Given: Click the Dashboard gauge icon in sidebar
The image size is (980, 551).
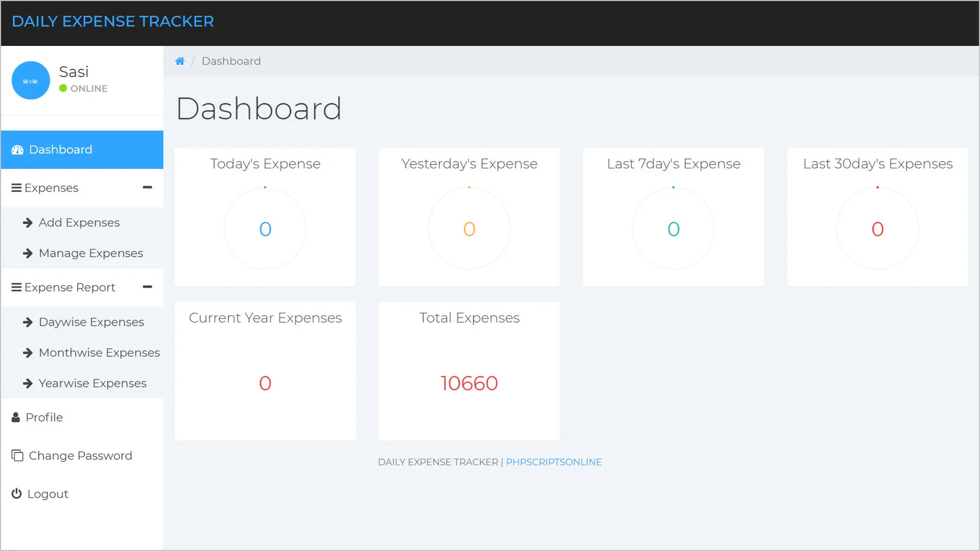Looking at the screenshot, I should [x=17, y=150].
